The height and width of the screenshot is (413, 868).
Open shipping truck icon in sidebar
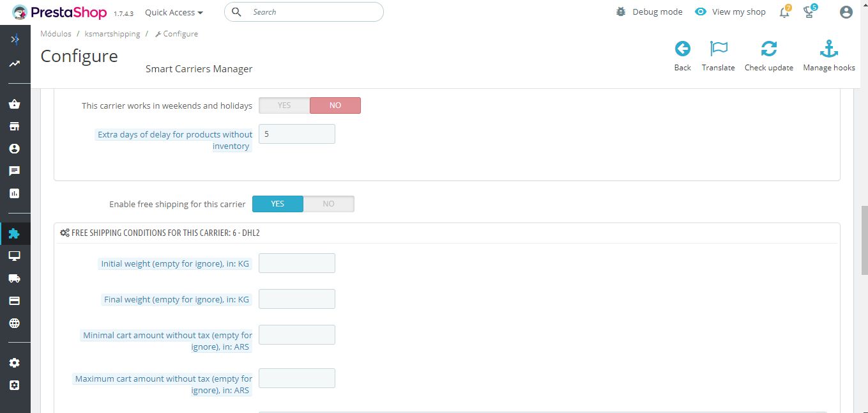coord(14,278)
